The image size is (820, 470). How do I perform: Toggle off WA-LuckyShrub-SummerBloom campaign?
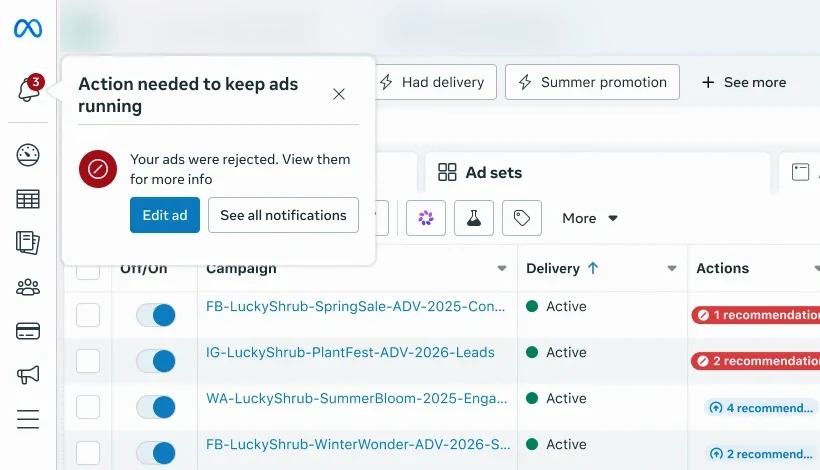pos(156,407)
